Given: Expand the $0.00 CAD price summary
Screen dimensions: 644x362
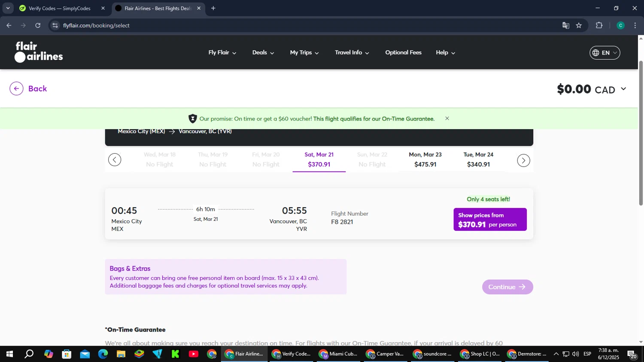Looking at the screenshot, I should point(592,89).
